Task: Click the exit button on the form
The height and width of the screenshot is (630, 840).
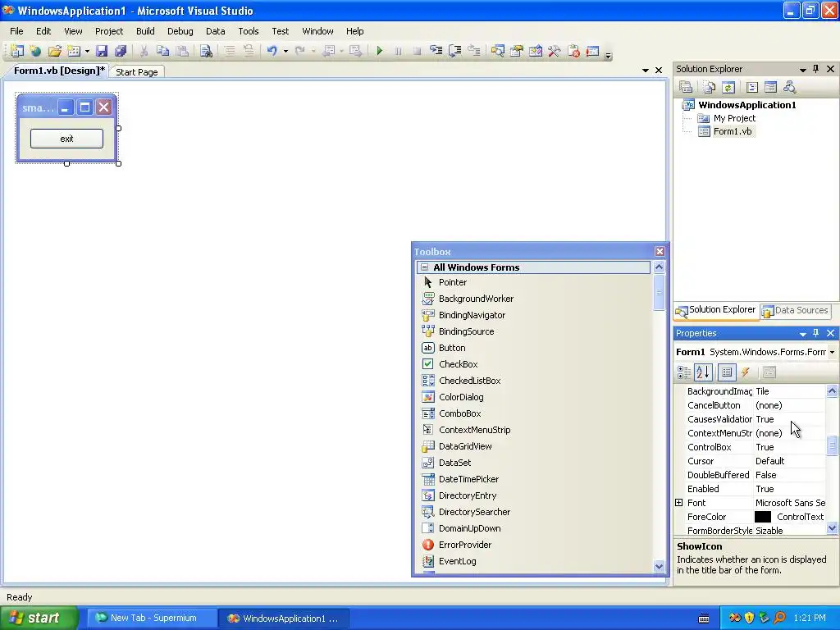Action: [66, 139]
